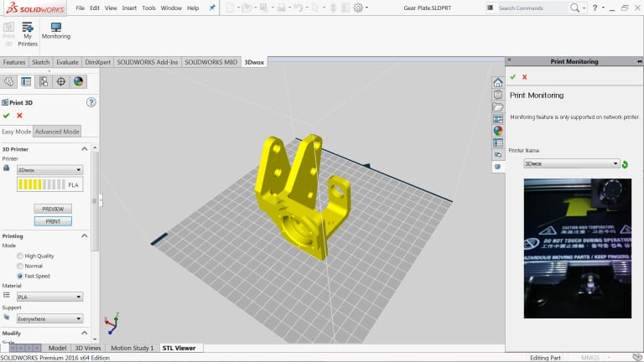
Task: Click the Monitoring toolbar icon
Action: (x=56, y=31)
